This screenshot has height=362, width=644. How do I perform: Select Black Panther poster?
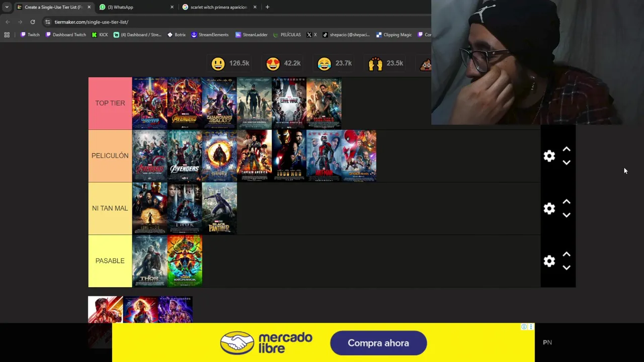(x=219, y=208)
